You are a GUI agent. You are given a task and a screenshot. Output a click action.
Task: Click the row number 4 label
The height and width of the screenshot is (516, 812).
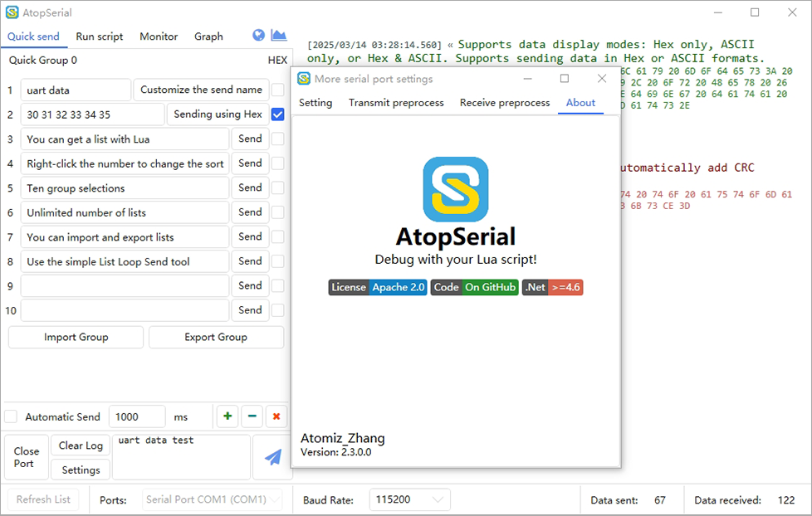[x=10, y=163]
